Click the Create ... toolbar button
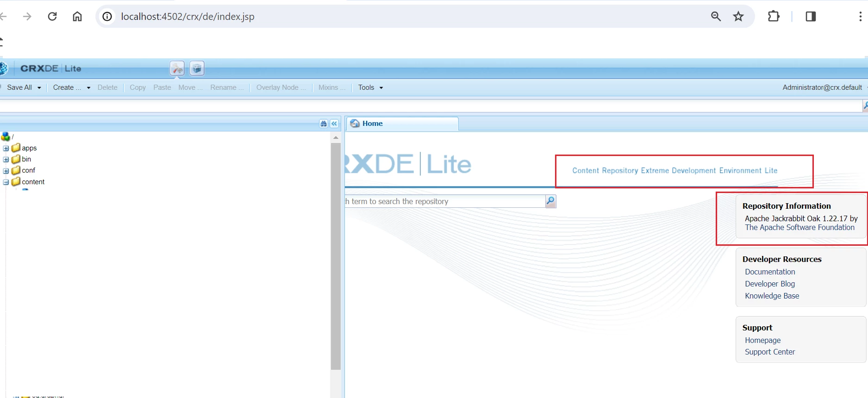Viewport: 868px width, 398px height. (x=67, y=87)
